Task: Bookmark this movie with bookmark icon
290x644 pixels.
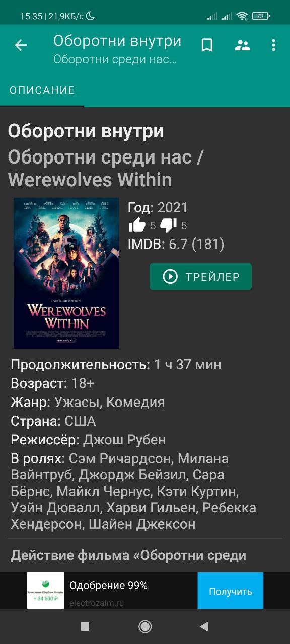Action: [207, 45]
